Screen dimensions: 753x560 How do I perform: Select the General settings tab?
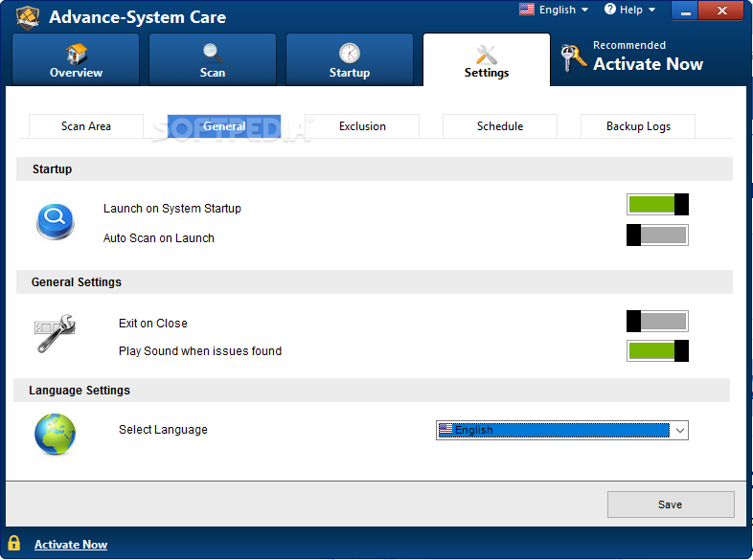(224, 126)
